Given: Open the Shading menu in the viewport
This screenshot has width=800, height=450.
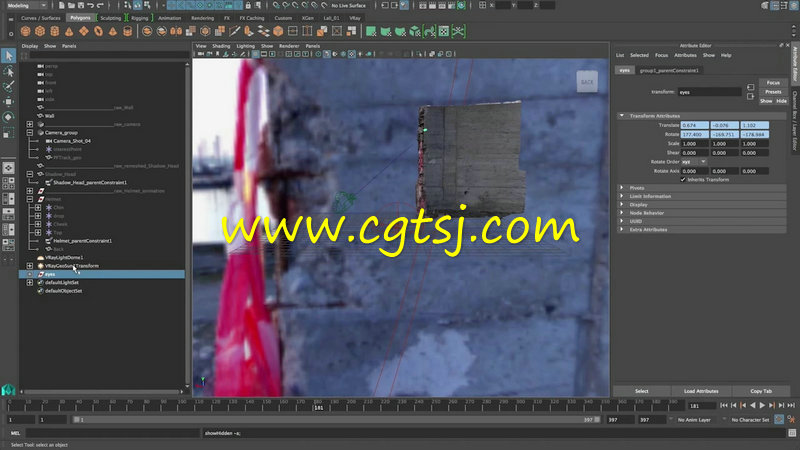Looking at the screenshot, I should 221,46.
